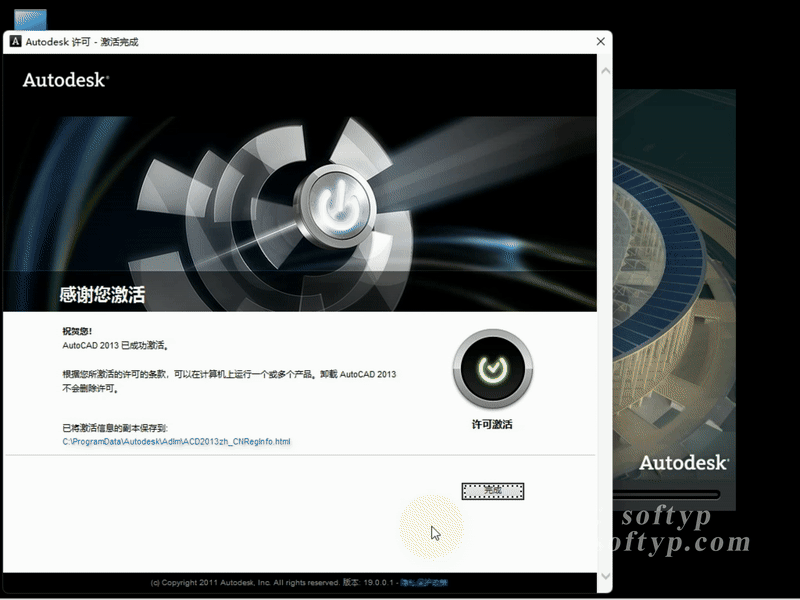Click the 已将激活信息的副本保存到 text

(115, 428)
